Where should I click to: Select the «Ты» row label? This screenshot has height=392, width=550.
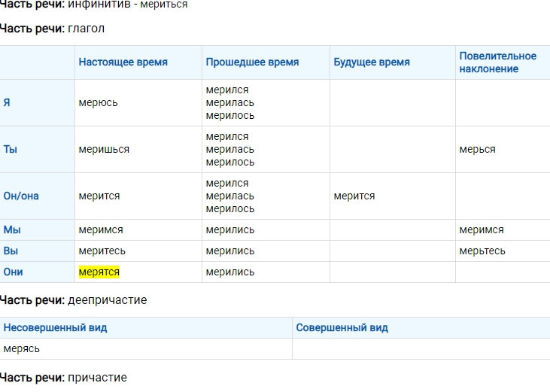(x=11, y=149)
